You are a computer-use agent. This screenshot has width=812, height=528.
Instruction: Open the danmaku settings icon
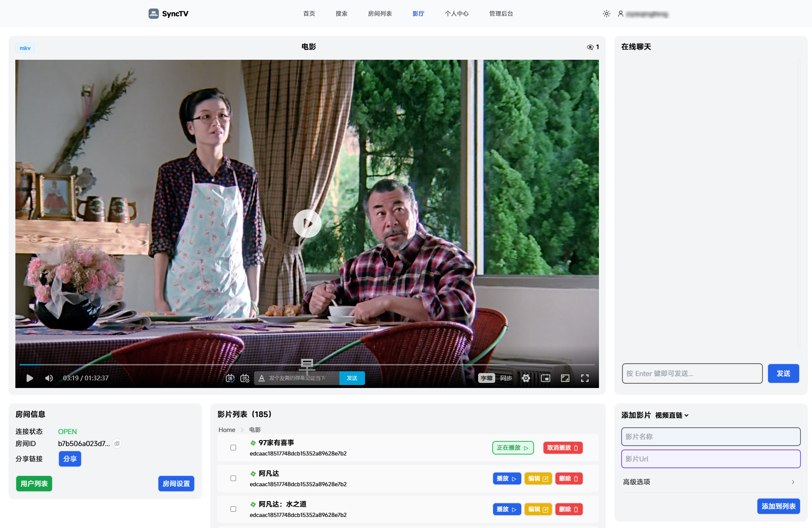coord(245,378)
